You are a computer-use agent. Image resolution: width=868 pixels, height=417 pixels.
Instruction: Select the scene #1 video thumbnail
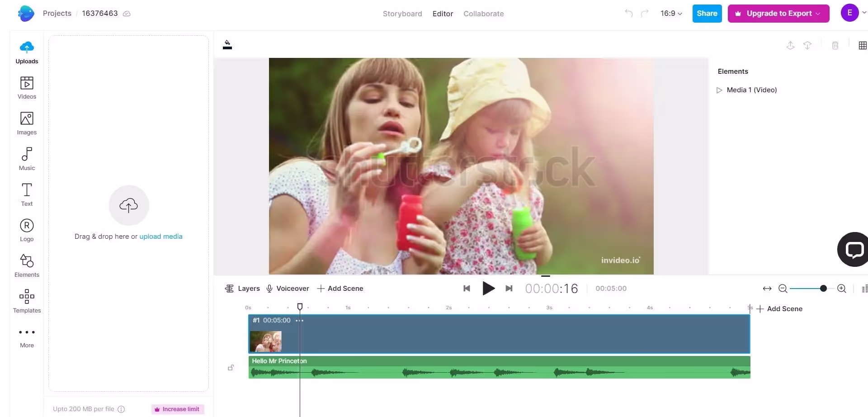pyautogui.click(x=266, y=341)
